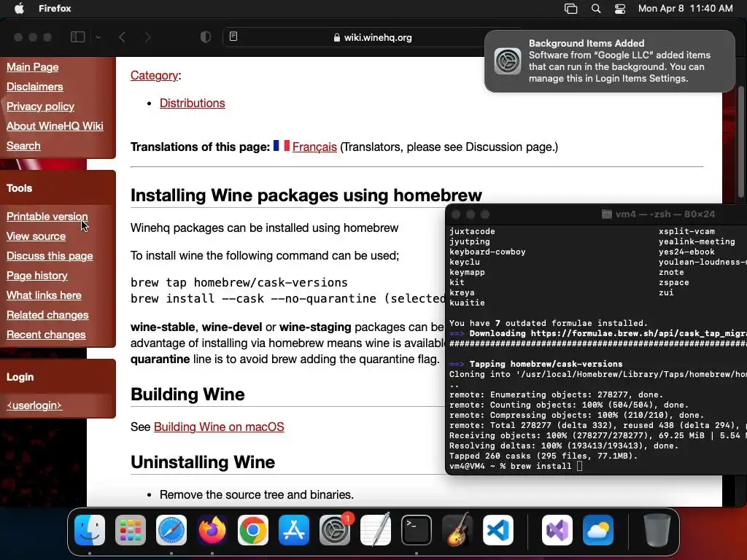Open Visual Studio Code from the Dock
This screenshot has width=747, height=560.
(498, 530)
